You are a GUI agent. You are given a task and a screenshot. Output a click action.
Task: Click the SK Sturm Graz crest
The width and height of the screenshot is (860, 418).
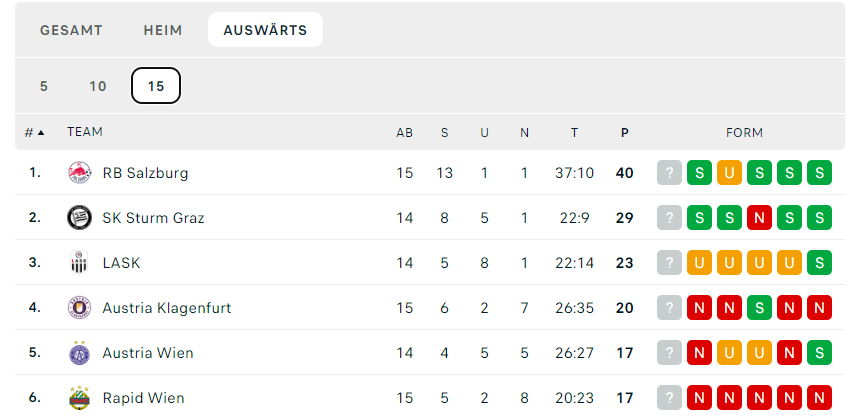click(80, 218)
